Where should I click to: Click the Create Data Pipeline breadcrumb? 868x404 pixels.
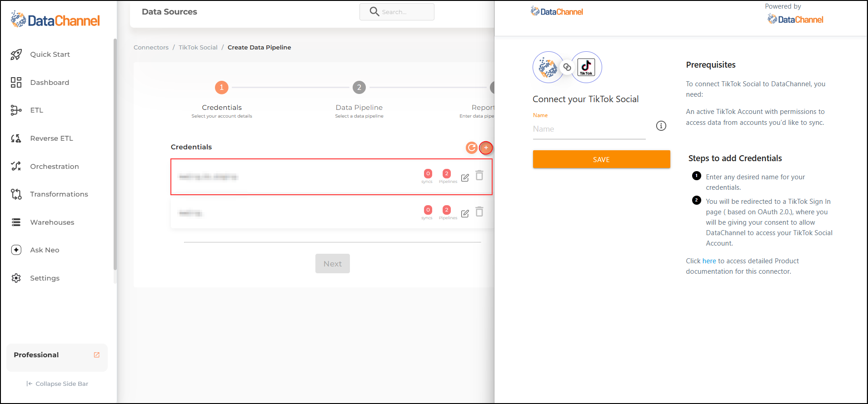click(259, 47)
